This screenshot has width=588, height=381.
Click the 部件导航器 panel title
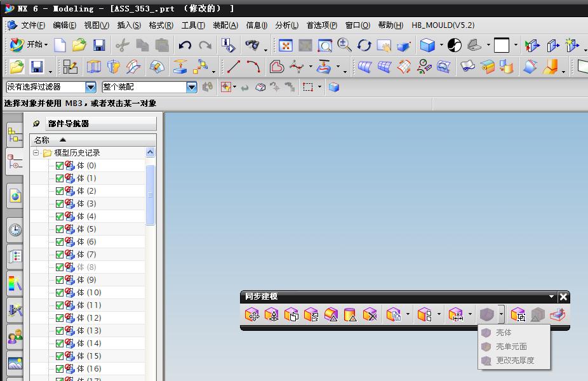click(69, 124)
